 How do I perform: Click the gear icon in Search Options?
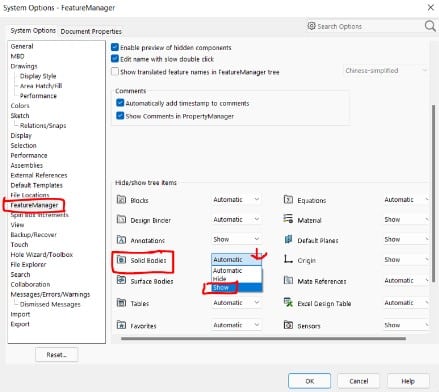pos(311,26)
